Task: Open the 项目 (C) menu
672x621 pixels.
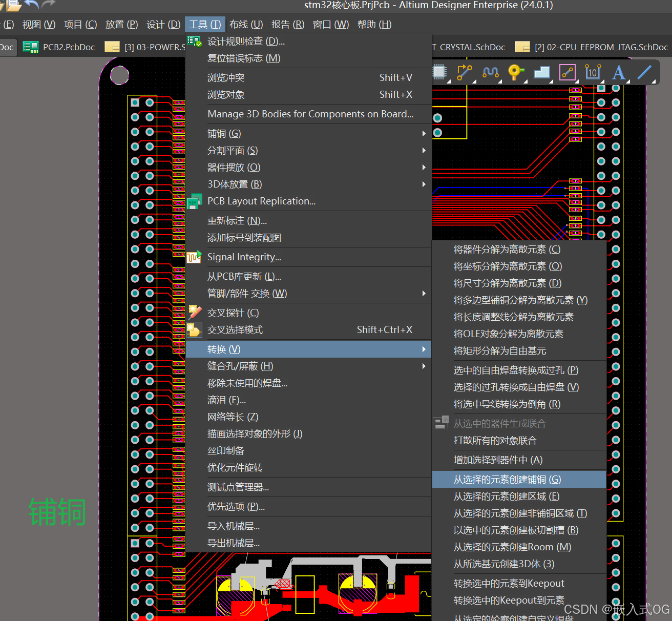Action: (80, 25)
